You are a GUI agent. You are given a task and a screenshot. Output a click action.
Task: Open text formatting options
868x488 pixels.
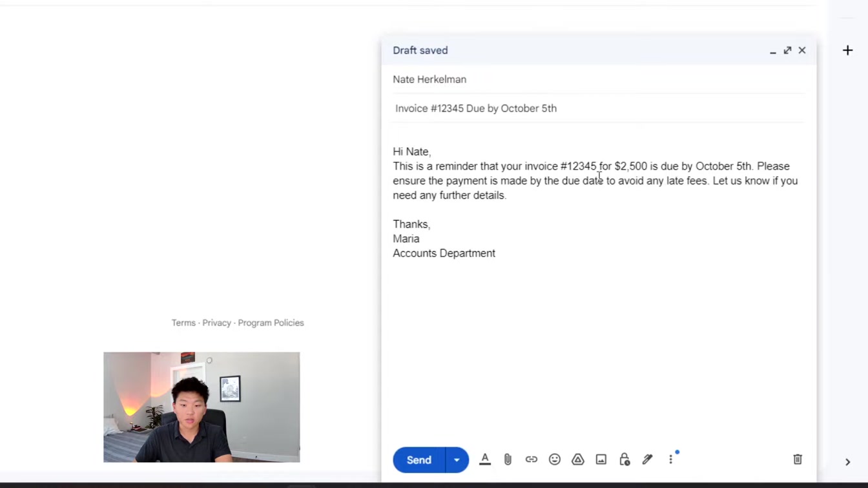485,460
